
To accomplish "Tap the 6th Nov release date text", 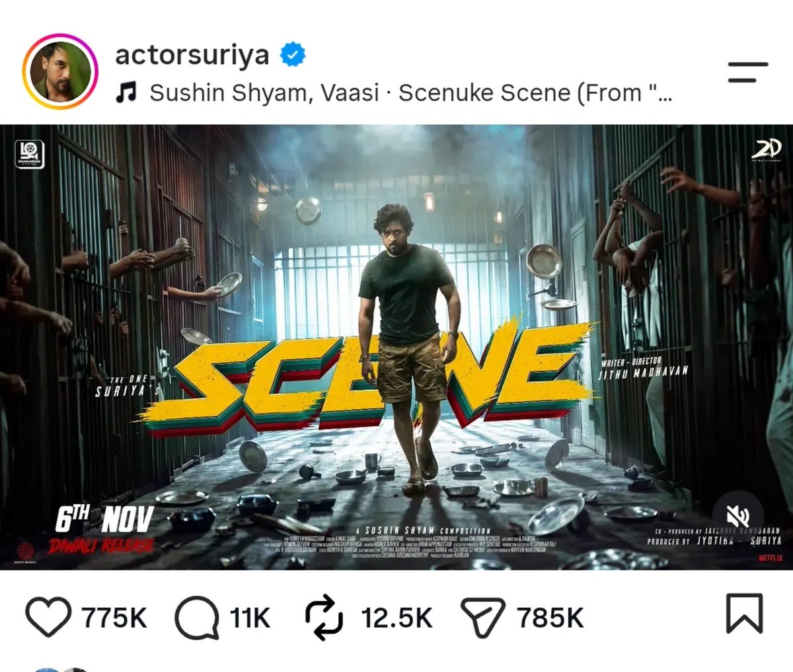I will point(104,520).
